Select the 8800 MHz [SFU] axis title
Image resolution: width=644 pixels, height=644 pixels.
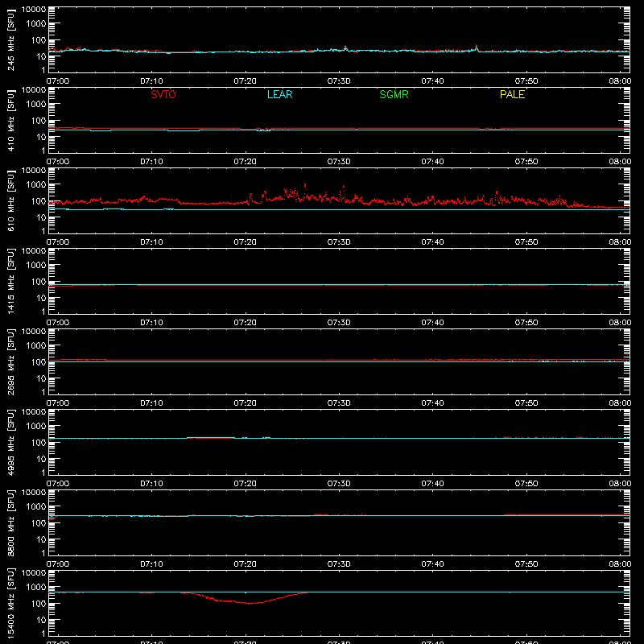point(10,522)
